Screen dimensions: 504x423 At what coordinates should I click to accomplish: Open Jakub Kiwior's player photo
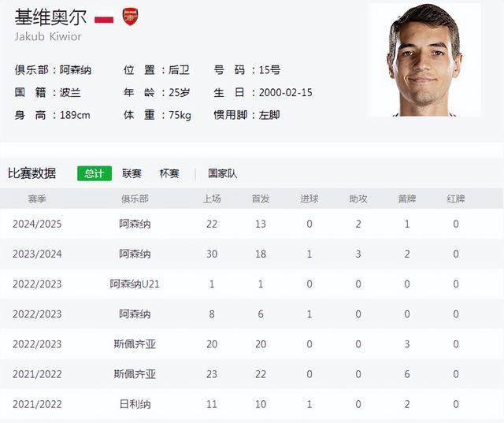tap(424, 60)
